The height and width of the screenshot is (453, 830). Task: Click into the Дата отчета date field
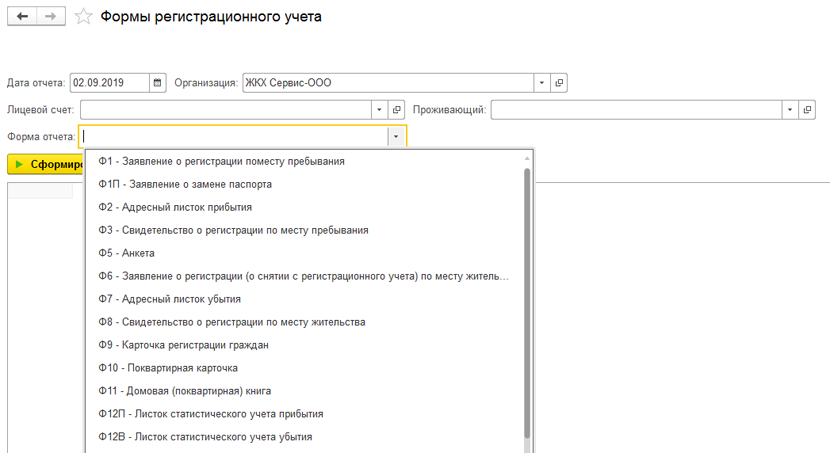click(x=108, y=83)
